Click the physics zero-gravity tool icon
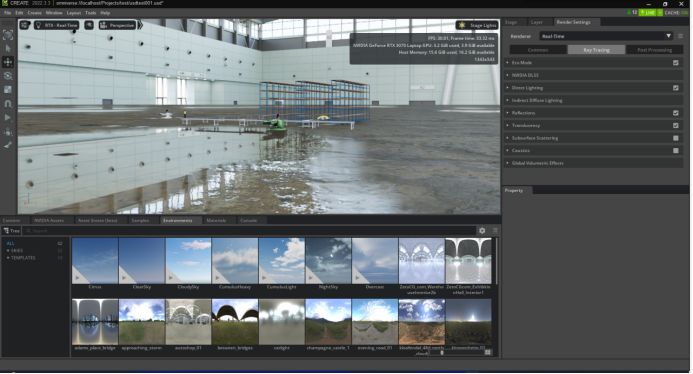The height and width of the screenshot is (374, 693). coord(8,132)
